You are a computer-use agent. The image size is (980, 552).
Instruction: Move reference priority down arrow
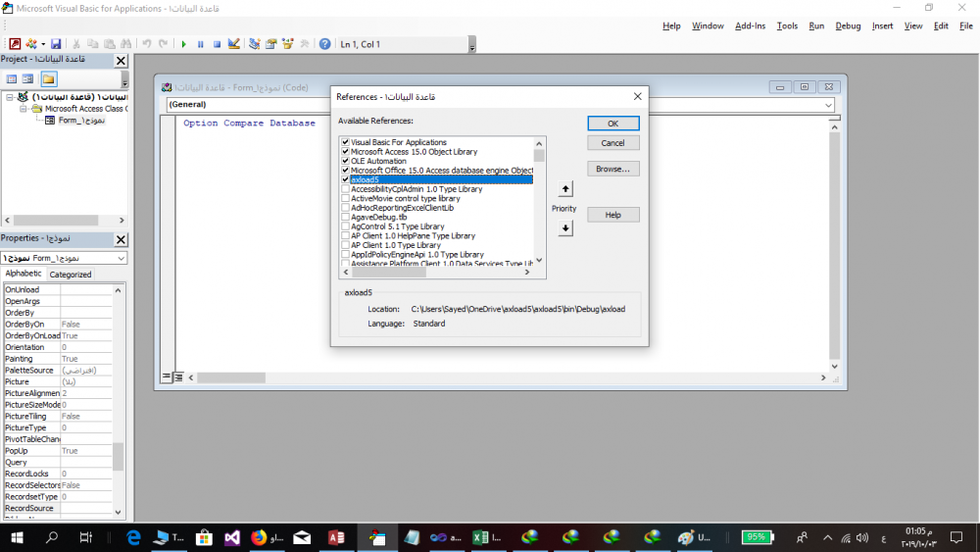tap(565, 228)
